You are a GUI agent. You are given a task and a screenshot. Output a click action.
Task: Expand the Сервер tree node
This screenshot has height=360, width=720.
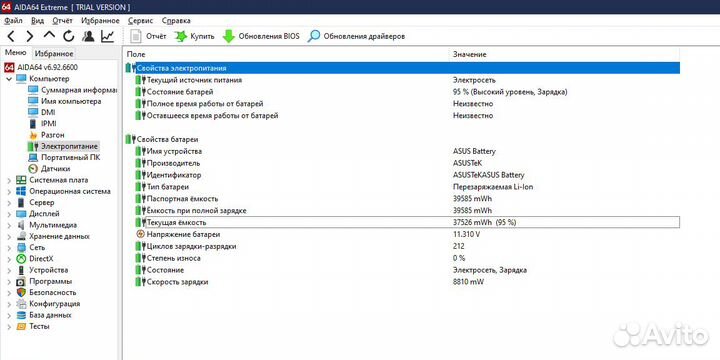tap(9, 202)
